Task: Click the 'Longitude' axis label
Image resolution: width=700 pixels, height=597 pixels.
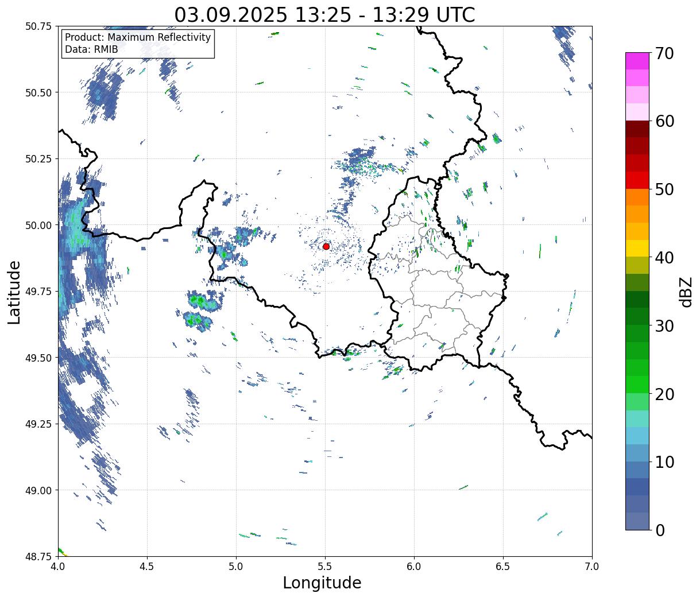Action: tap(322, 583)
